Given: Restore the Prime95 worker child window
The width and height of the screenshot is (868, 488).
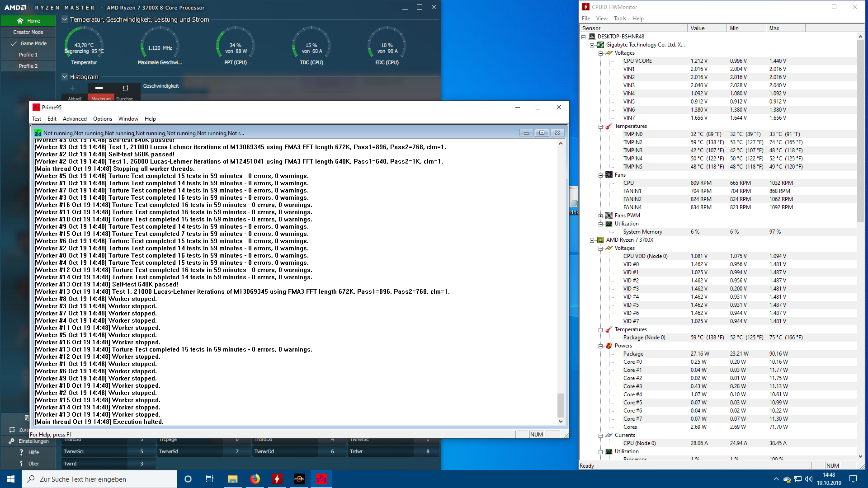Looking at the screenshot, I should pos(542,133).
